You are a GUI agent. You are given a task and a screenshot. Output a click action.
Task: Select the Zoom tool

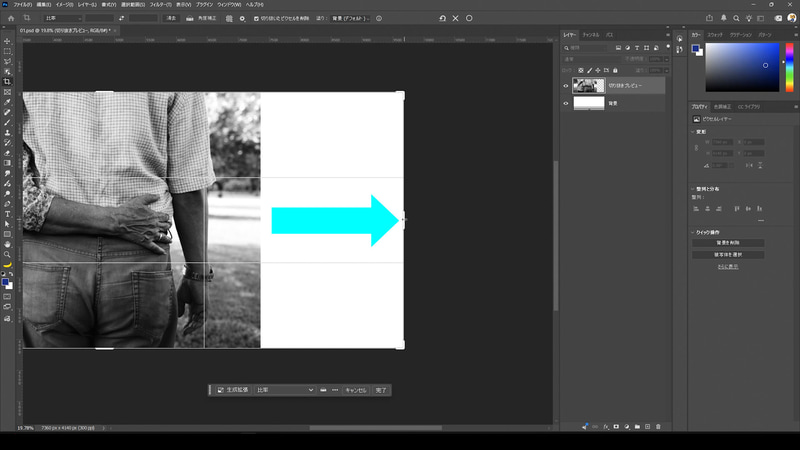[x=7, y=255]
